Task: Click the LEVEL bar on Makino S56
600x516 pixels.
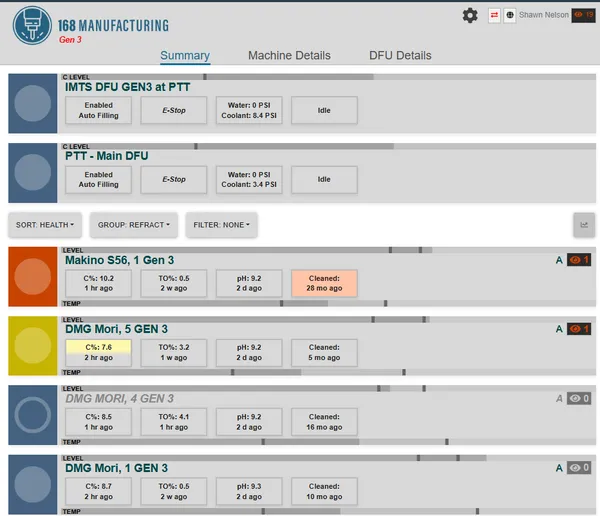Action: pyautogui.click(x=328, y=250)
